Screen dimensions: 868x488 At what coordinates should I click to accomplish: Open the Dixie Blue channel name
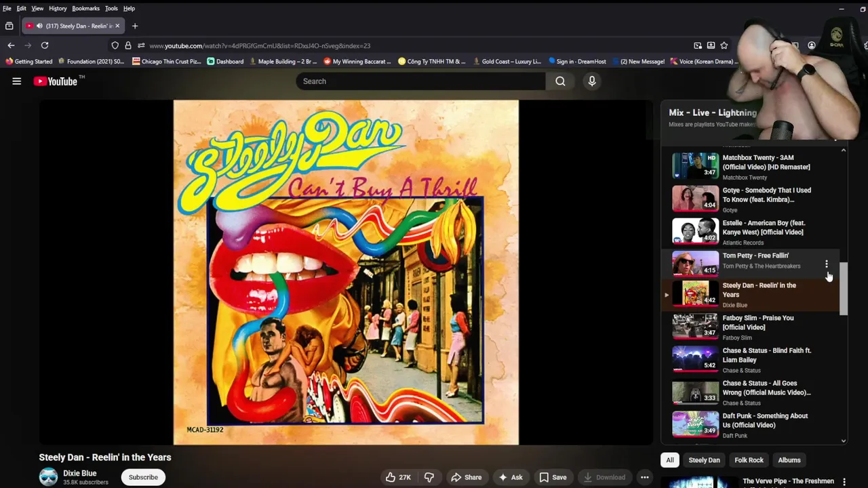pyautogui.click(x=80, y=473)
